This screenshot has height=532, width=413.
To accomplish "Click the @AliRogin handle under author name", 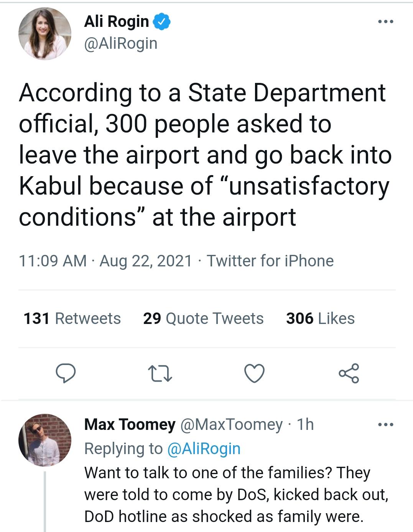I will (121, 43).
